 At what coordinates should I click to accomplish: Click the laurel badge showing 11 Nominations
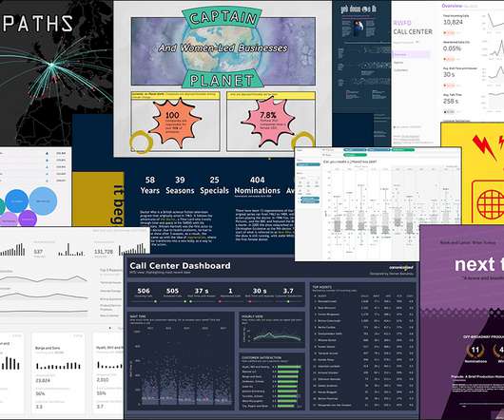tap(475, 353)
